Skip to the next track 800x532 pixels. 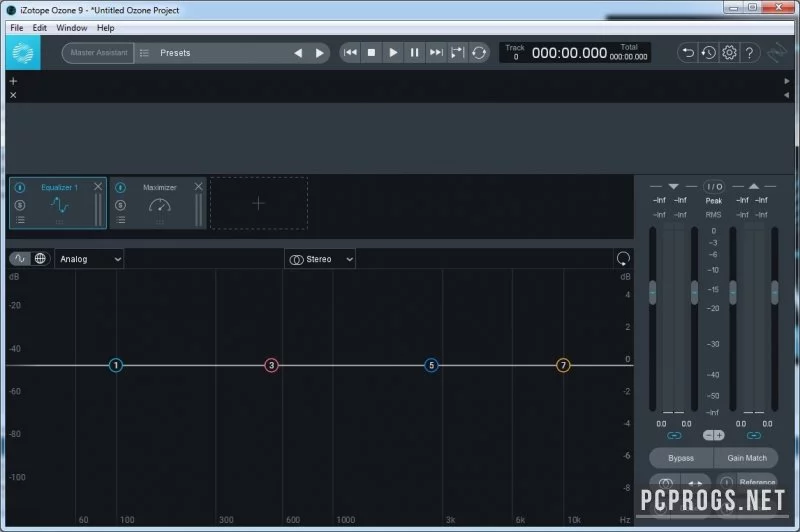pos(436,53)
